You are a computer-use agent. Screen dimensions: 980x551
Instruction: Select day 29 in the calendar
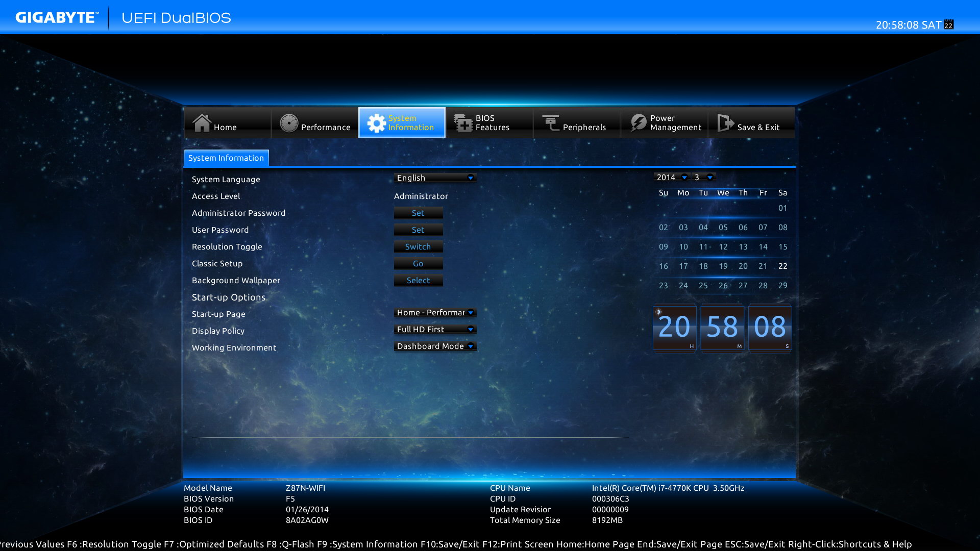point(782,285)
